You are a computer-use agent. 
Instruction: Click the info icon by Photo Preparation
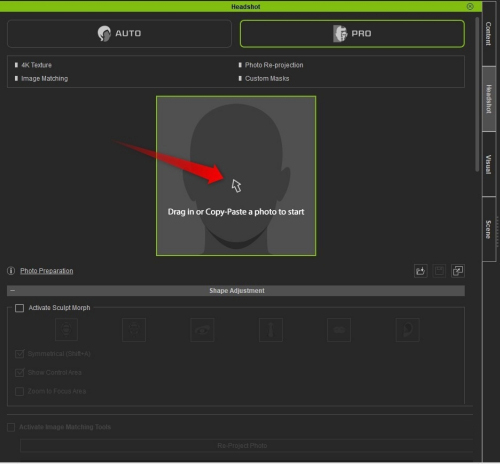[x=11, y=271]
